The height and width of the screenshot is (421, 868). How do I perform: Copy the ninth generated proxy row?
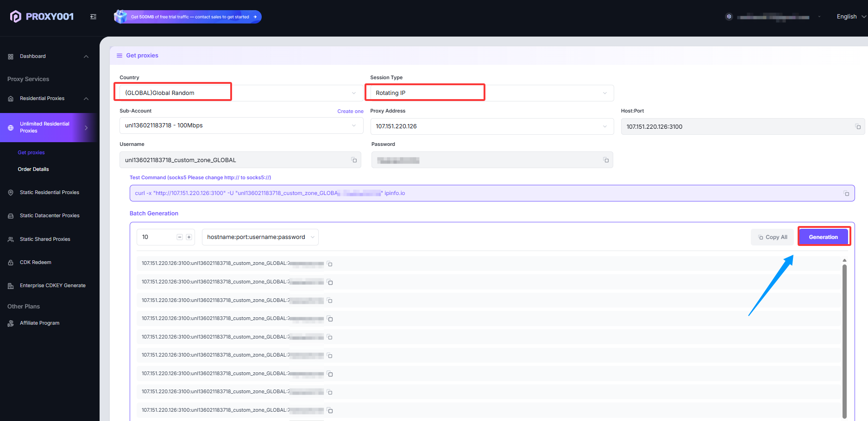330,410
